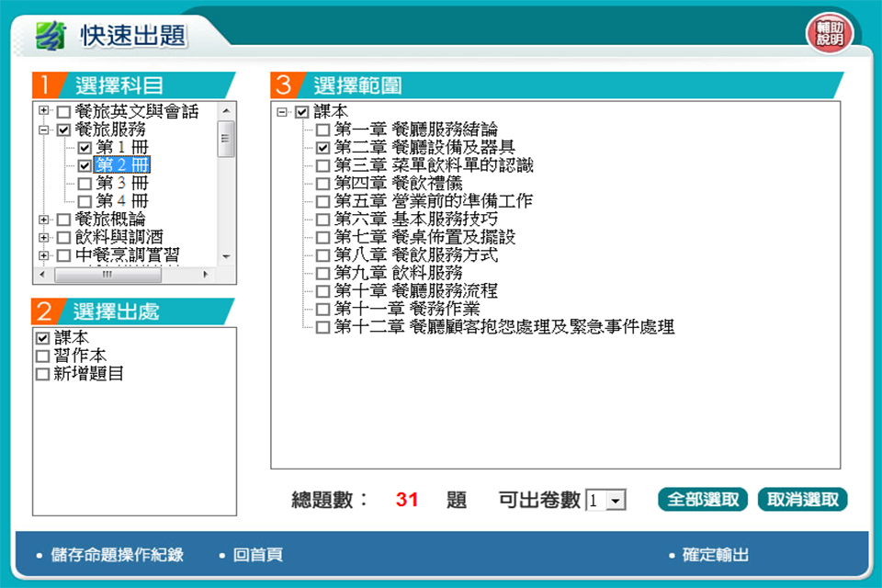Check the 習作本 source checkbox

coord(43,356)
